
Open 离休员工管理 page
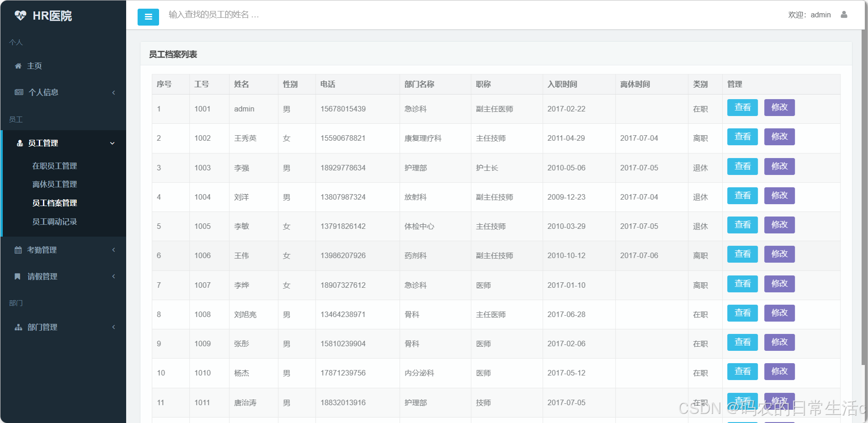54,184
